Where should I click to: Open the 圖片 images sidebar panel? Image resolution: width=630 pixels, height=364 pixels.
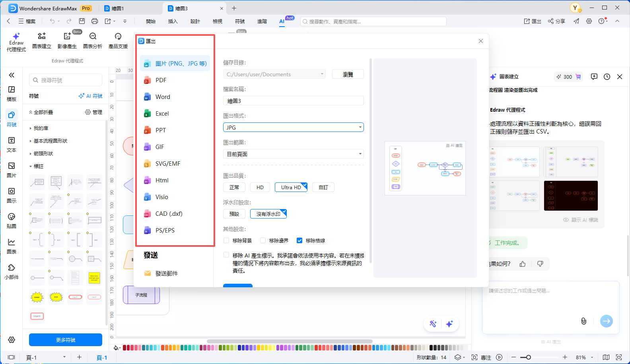[x=12, y=170]
